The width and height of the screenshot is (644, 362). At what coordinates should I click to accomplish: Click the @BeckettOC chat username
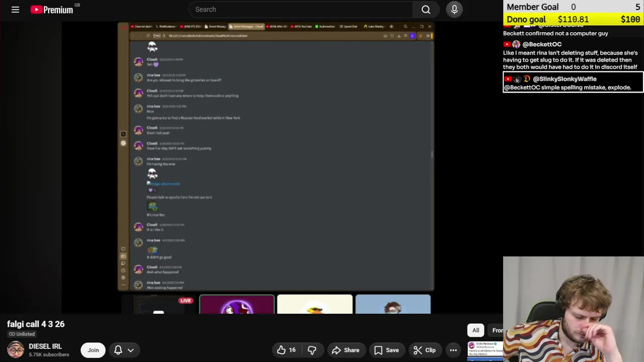(x=542, y=44)
